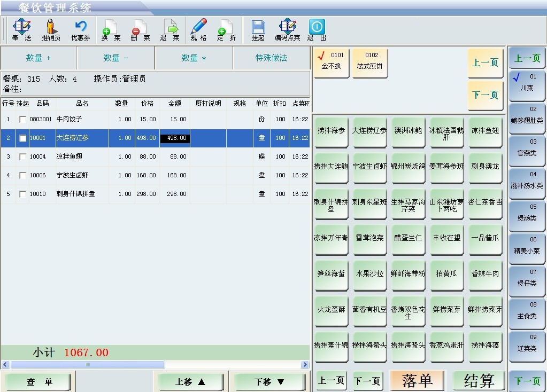This screenshot has width=547, height=392.
Task: Add dish 冰镇法国鹅肝
Action: click(446, 132)
